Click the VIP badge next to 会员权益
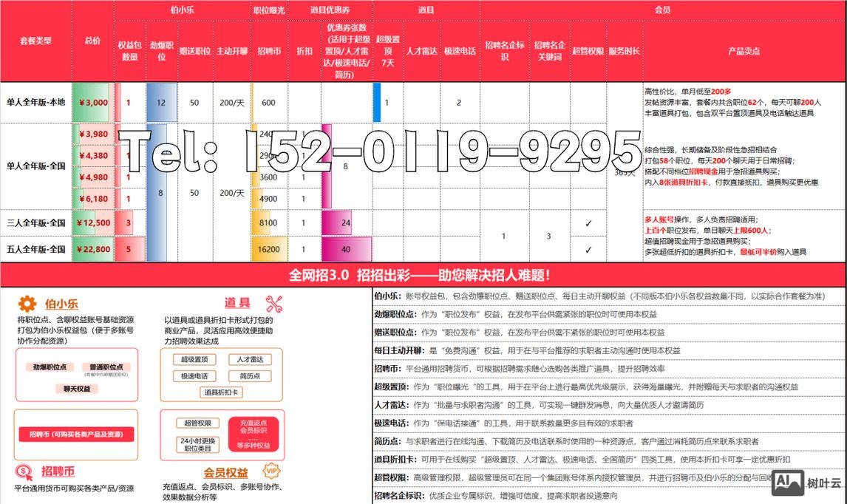Viewport: 847px width, 504px height. pyautogui.click(x=272, y=471)
